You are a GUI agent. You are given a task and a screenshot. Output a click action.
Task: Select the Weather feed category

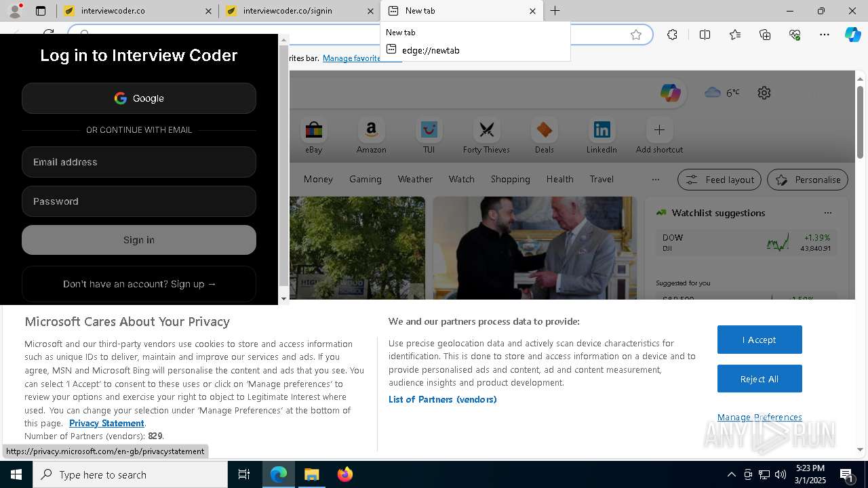pos(415,179)
